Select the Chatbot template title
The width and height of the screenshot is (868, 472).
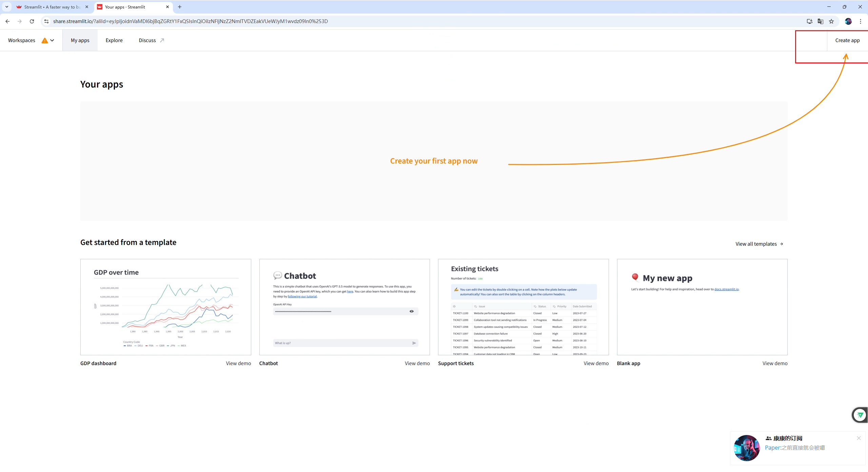click(269, 363)
